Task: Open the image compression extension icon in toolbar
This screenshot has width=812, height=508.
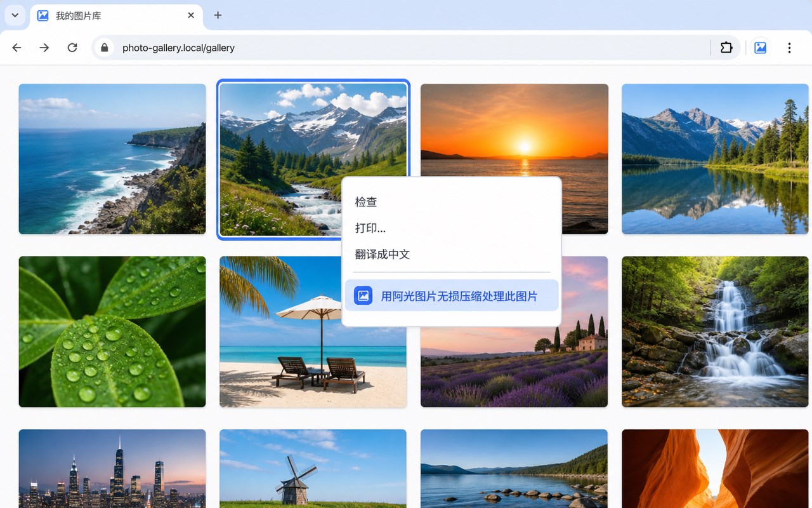Action: (x=760, y=48)
